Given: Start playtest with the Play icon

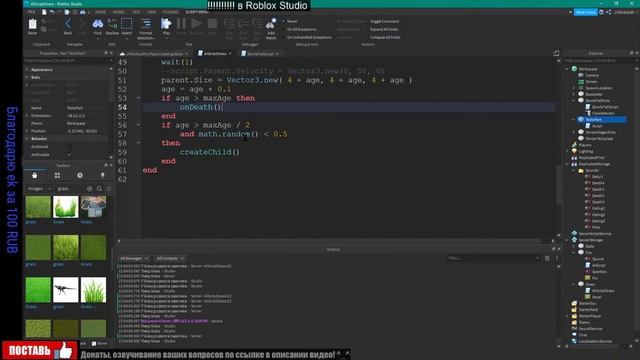Looking at the screenshot, I should pos(166,24).
